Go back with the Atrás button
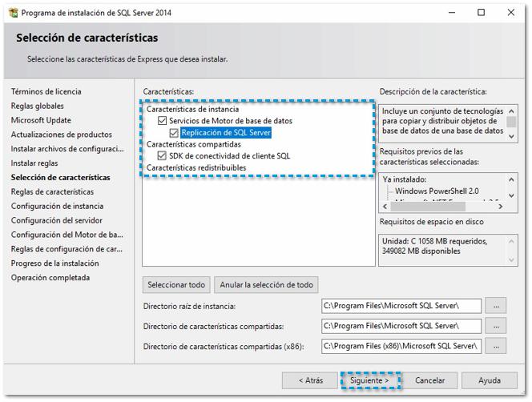This screenshot has width=532, height=402. click(x=310, y=380)
